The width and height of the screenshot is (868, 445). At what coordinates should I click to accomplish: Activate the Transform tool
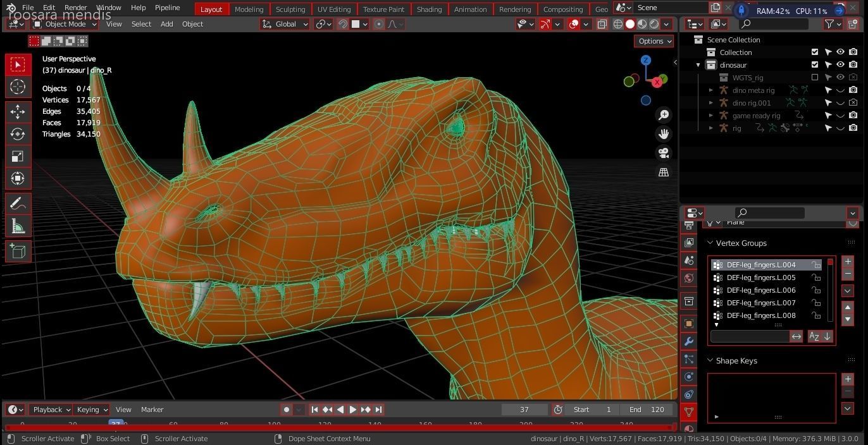18,178
